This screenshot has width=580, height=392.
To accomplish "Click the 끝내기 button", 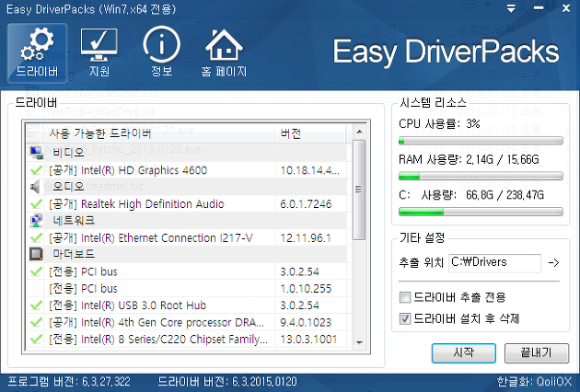I will [x=537, y=353].
